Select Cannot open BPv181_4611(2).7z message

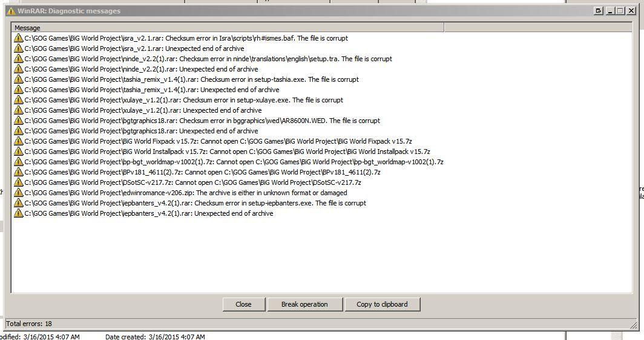[x=203, y=172]
